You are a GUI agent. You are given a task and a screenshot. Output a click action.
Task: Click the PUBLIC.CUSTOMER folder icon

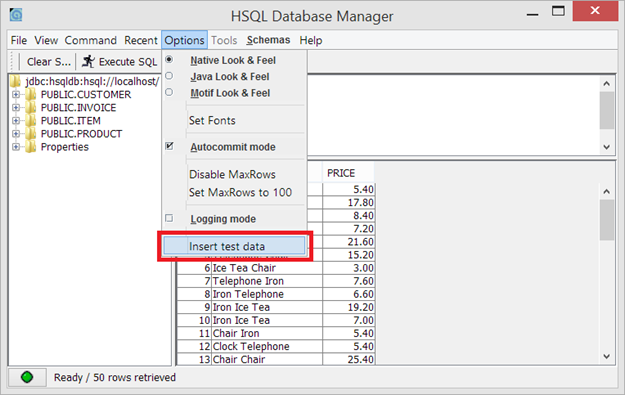(x=31, y=94)
